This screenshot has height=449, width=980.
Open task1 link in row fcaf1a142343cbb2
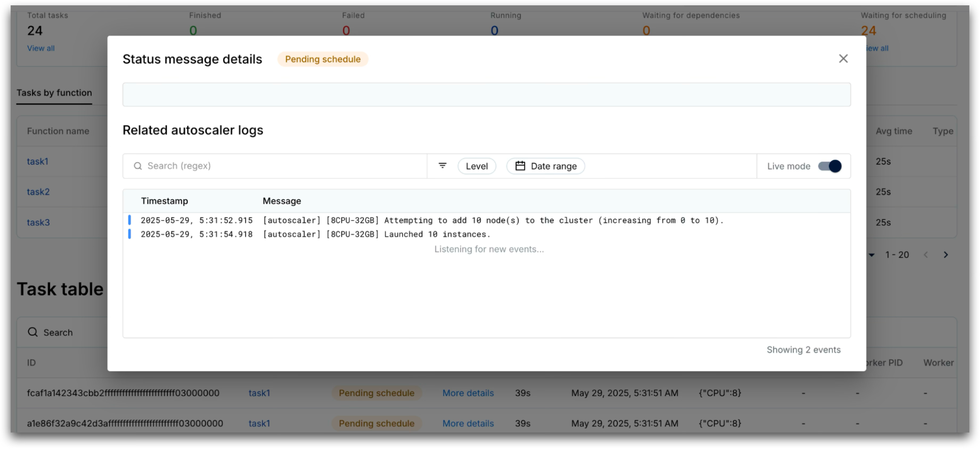coord(259,393)
